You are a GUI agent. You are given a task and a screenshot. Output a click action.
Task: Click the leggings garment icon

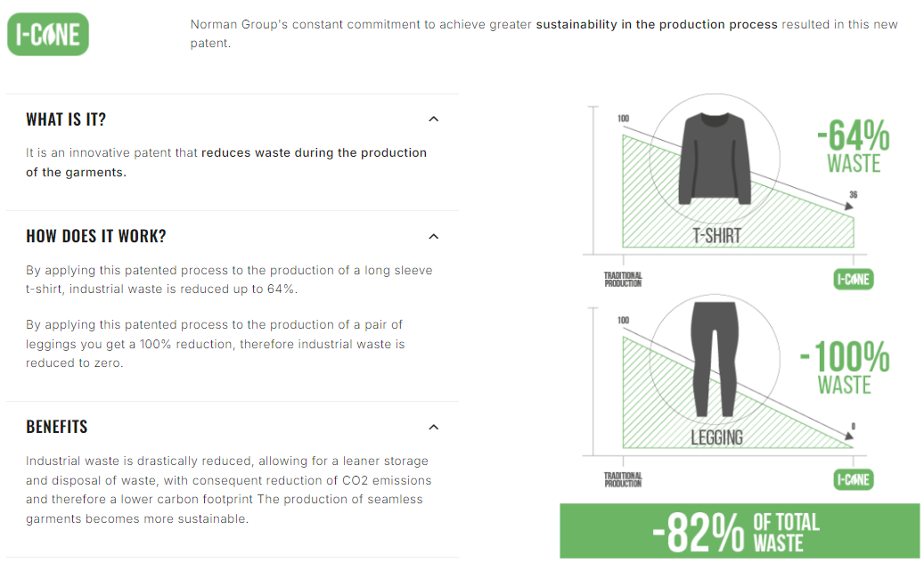click(716, 361)
